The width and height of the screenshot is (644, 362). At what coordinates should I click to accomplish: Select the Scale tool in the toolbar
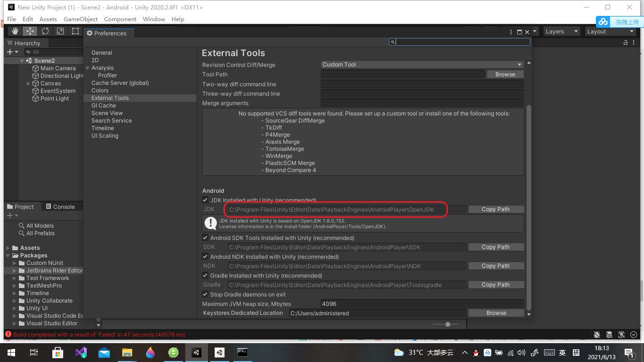tap(60, 31)
